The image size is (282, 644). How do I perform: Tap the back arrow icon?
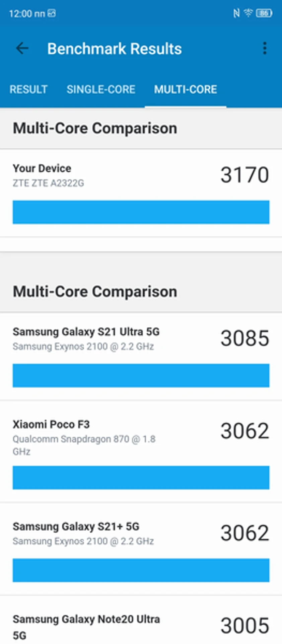pyautogui.click(x=22, y=49)
